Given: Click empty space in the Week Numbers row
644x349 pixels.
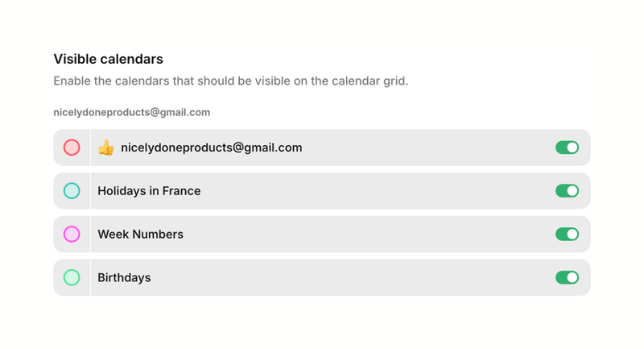Looking at the screenshot, I should (362, 235).
